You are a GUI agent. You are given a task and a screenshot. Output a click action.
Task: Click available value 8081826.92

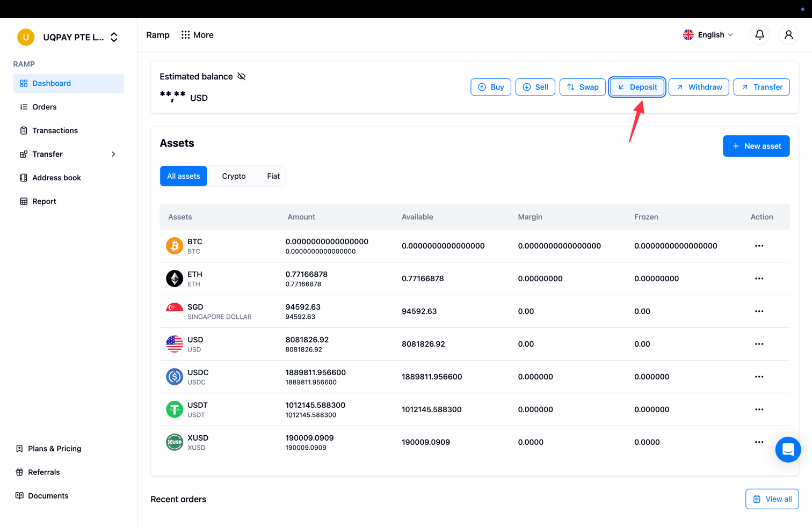pos(423,344)
